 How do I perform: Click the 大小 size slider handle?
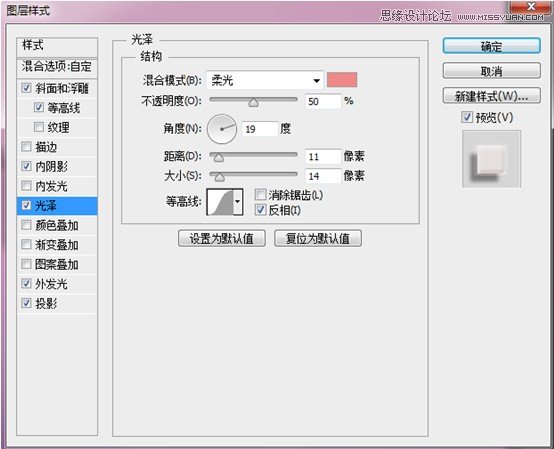coord(219,177)
